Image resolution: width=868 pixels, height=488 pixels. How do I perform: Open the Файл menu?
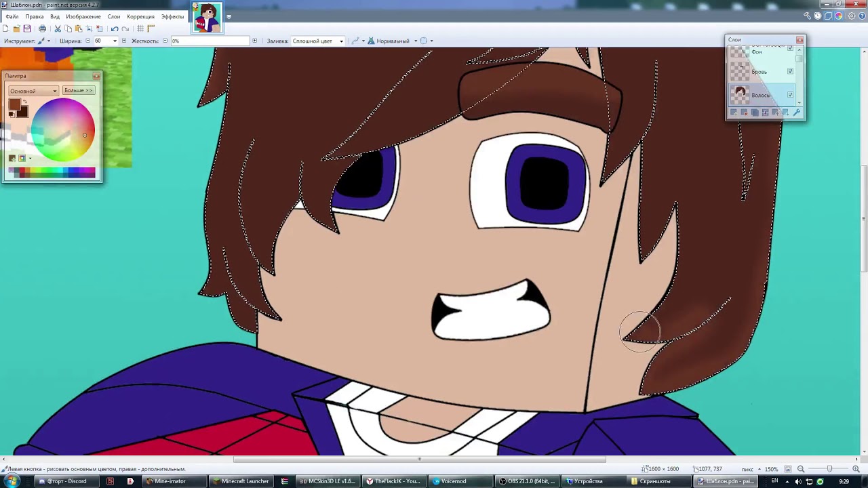point(12,16)
